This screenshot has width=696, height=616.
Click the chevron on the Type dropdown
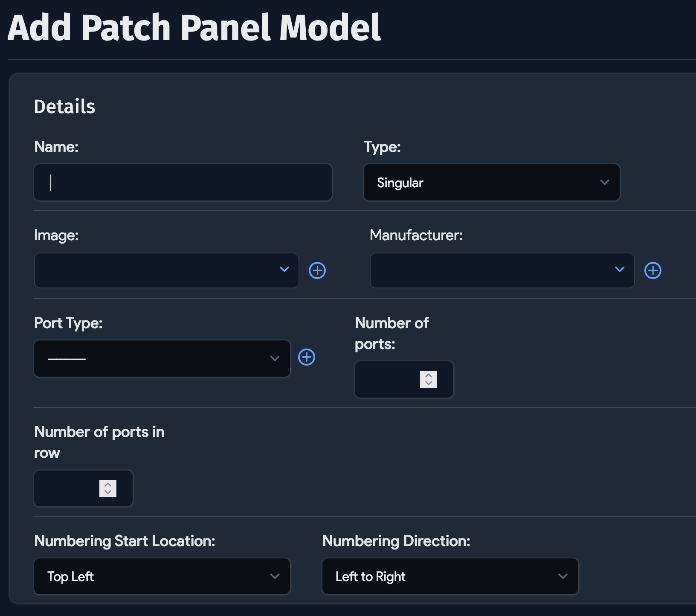[605, 183]
